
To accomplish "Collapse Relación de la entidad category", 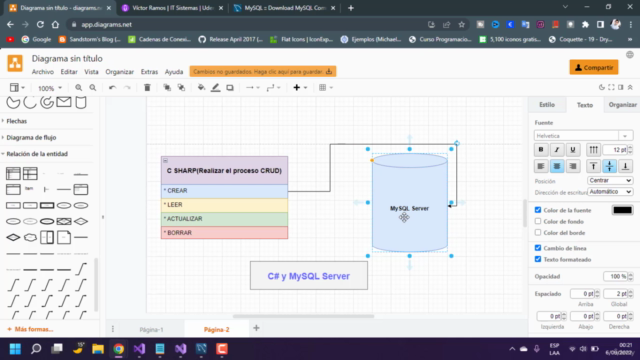I will (37, 154).
